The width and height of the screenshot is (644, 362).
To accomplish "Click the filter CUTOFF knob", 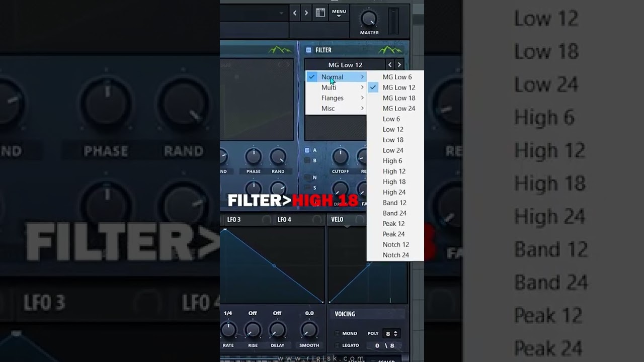I will tap(340, 157).
